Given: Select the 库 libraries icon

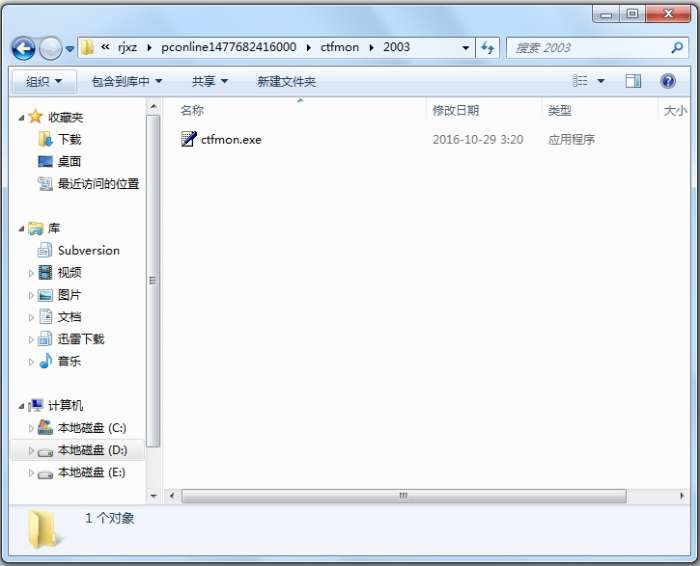Looking at the screenshot, I should click(35, 228).
